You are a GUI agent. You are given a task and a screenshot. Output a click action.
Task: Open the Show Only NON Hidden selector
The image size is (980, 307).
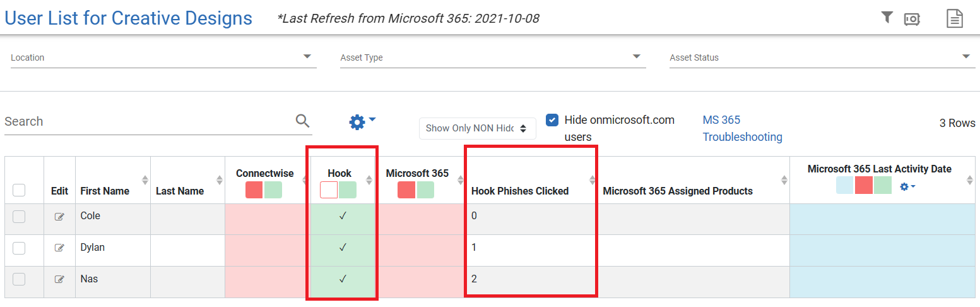(x=478, y=128)
